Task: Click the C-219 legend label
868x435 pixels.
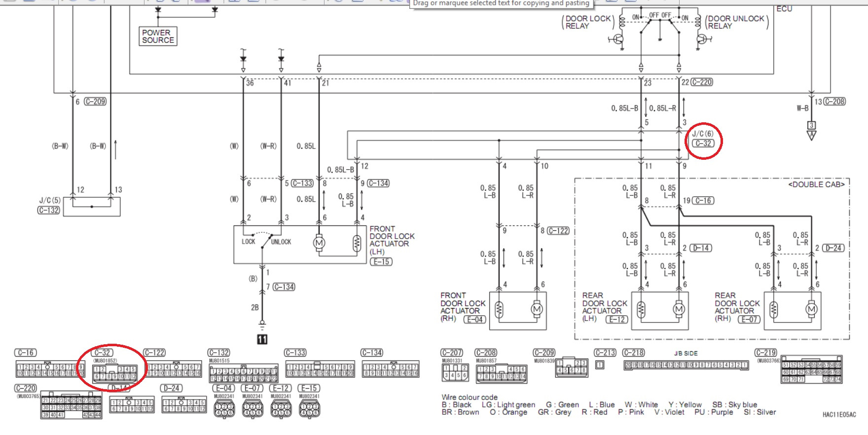Action: point(766,353)
